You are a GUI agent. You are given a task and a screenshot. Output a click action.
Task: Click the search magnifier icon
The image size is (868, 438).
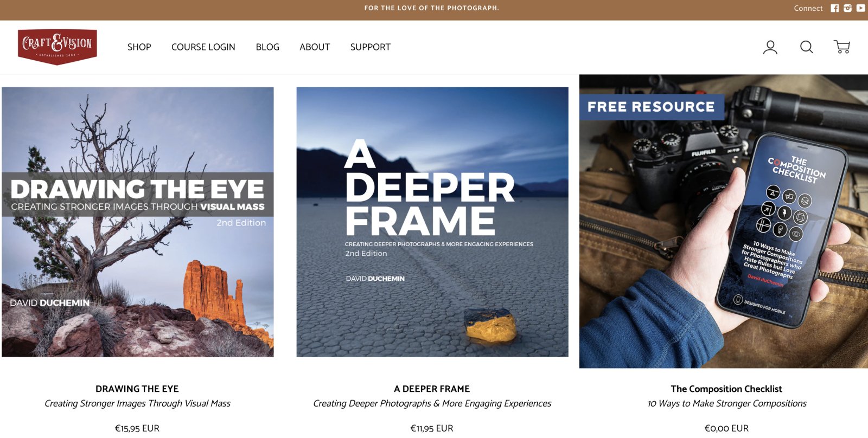[x=807, y=47]
